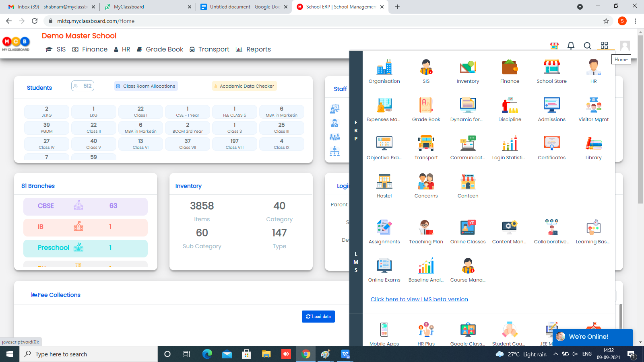Open the Teaching Plan icon

tap(426, 228)
